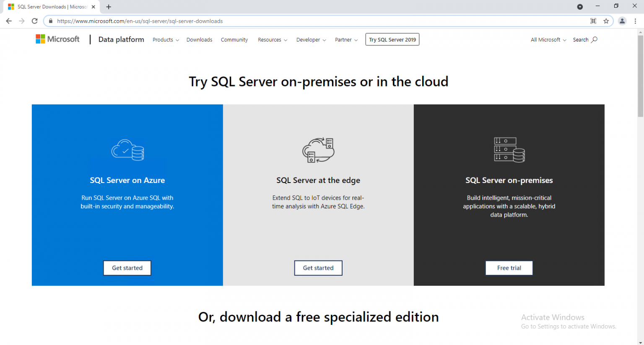644x345 pixels.
Task: Select the Downloads menu item
Action: tap(199, 39)
